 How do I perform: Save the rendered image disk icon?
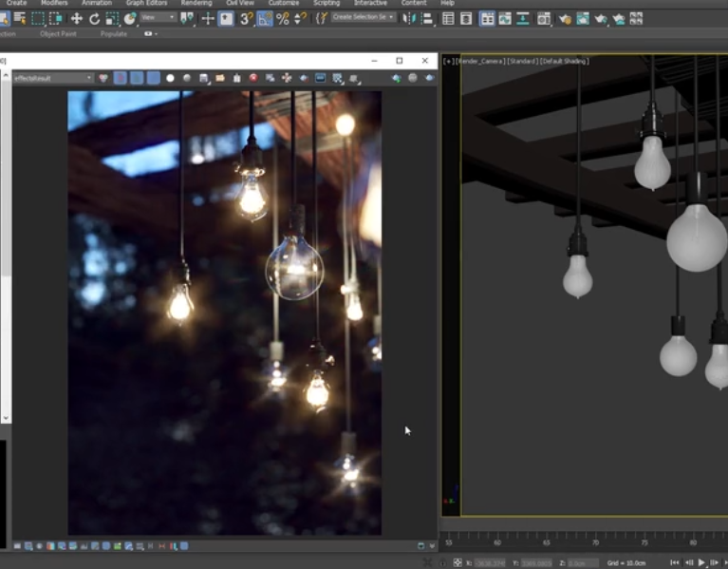click(203, 78)
